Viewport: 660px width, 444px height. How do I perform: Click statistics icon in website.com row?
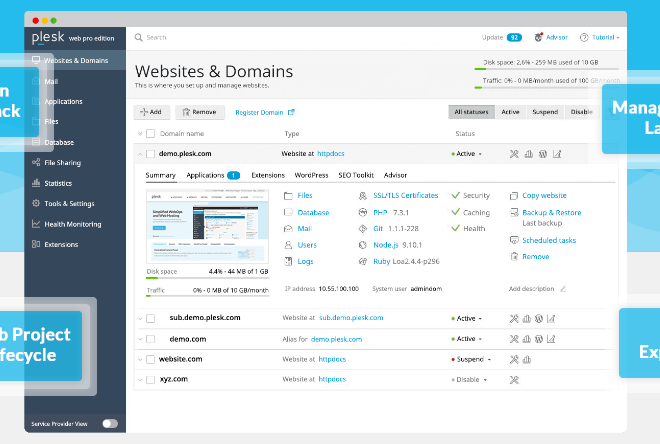[527, 359]
